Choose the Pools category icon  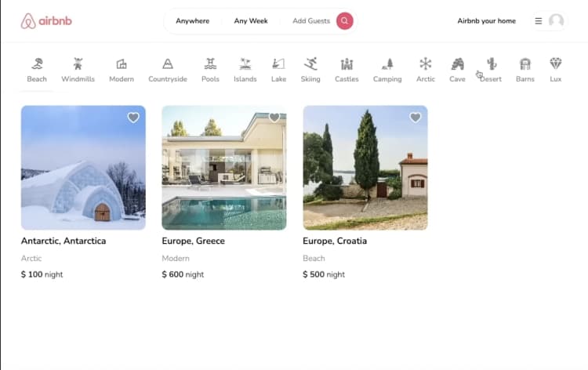click(x=210, y=64)
